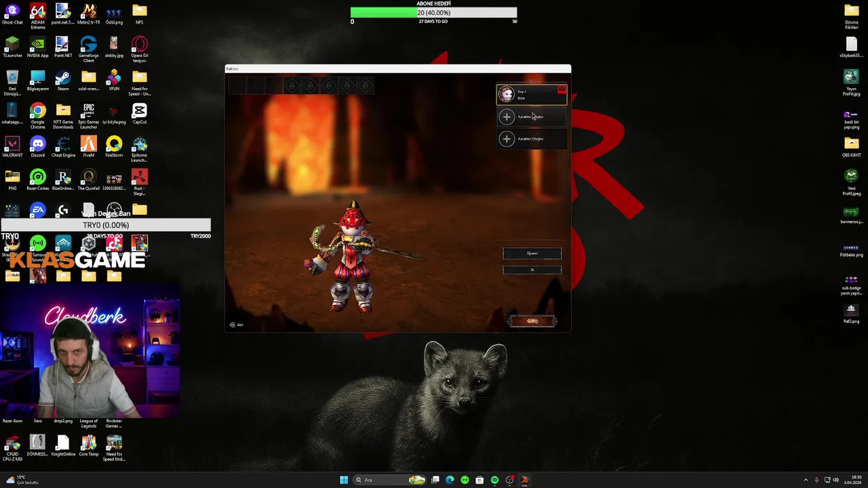Image resolution: width=868 pixels, height=488 pixels.
Task: Click the GİRİŞ button in the game
Action: pos(532,321)
